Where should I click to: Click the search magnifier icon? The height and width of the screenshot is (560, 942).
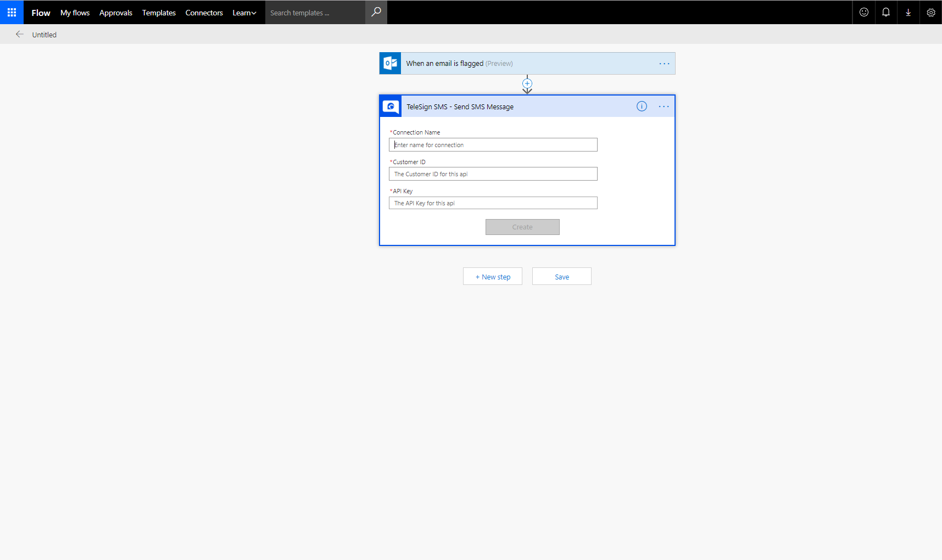click(376, 12)
